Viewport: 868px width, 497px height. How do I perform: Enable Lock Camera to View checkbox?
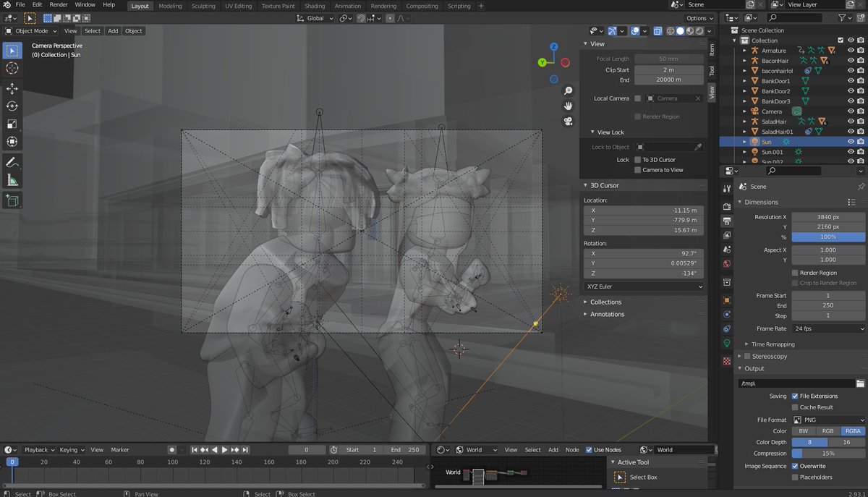point(637,170)
